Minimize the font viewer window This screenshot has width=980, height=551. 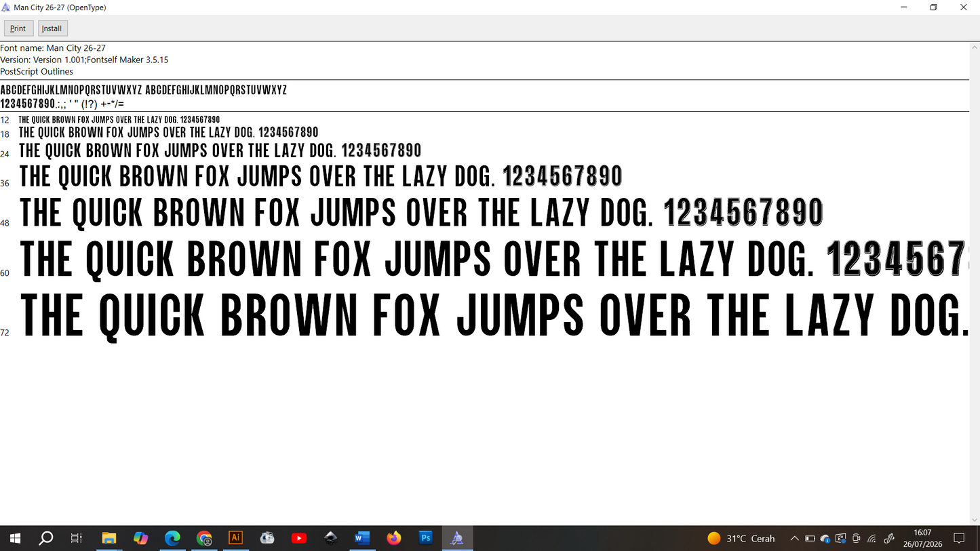click(903, 7)
